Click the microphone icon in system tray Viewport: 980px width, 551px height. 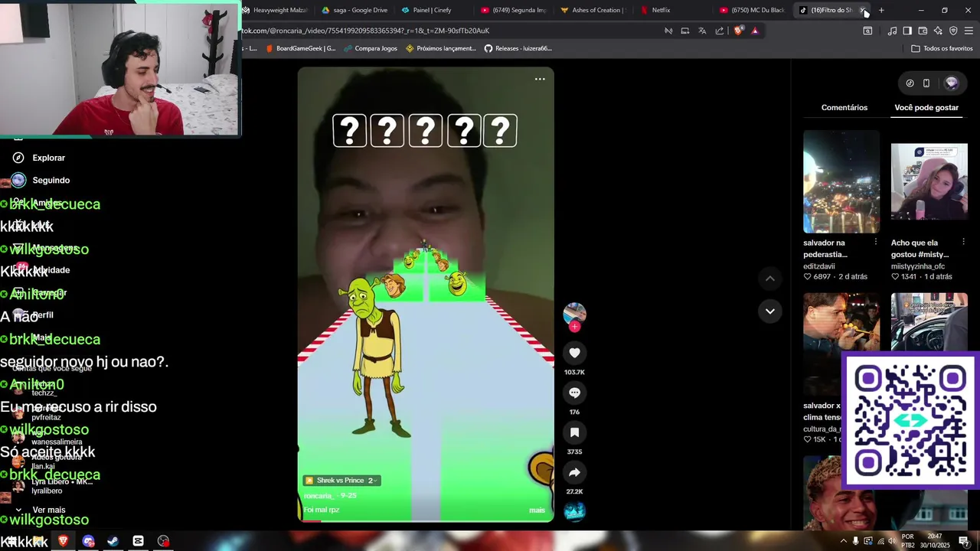(x=855, y=541)
